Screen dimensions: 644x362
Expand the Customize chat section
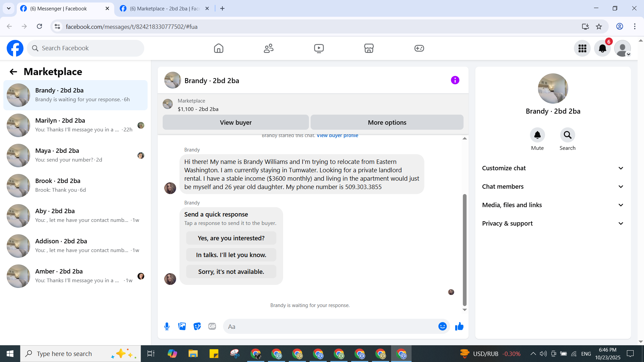coord(553,168)
